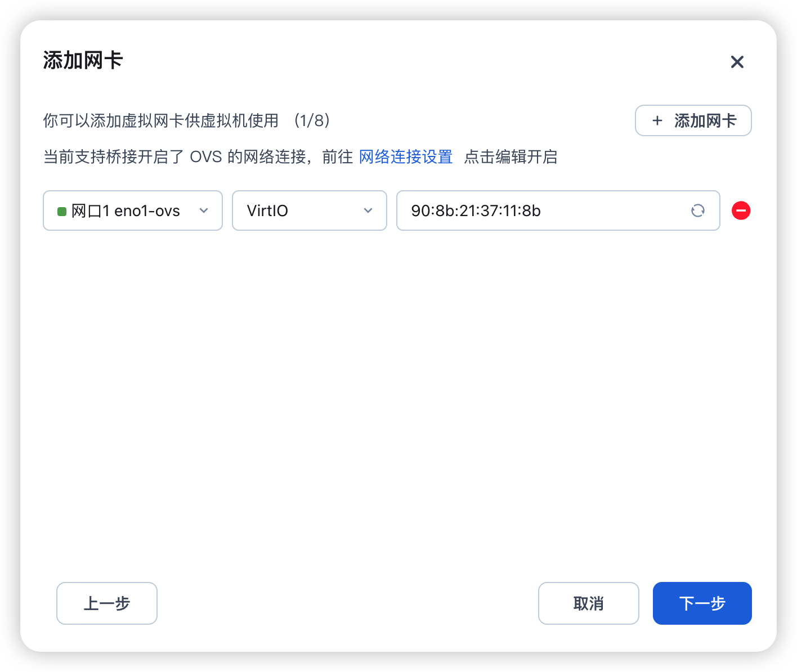Image resolution: width=797 pixels, height=672 pixels.
Task: Cancel the dialog with 取消
Action: 589,603
